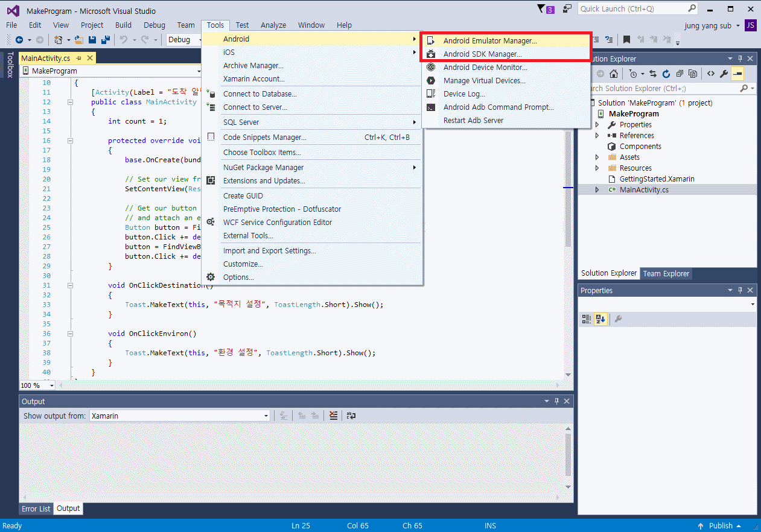761x532 pixels.
Task: Click Show All Files icon
Action: click(x=693, y=74)
